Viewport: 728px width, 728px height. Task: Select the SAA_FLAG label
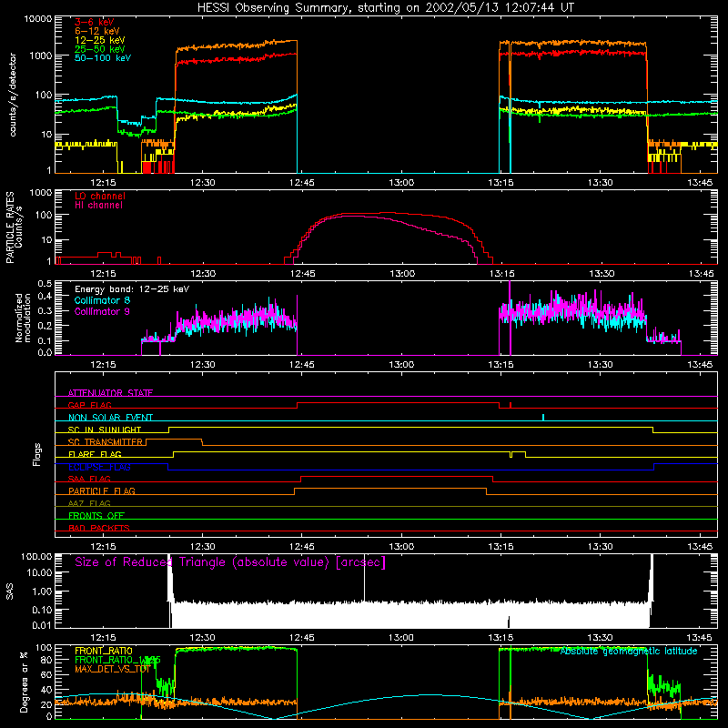[x=89, y=479]
